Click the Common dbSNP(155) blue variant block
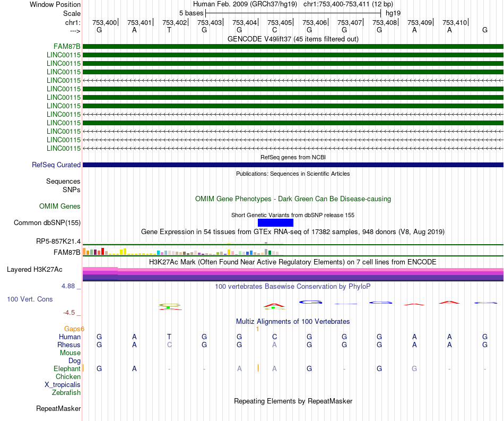This screenshot has height=421, width=504. 275,222
